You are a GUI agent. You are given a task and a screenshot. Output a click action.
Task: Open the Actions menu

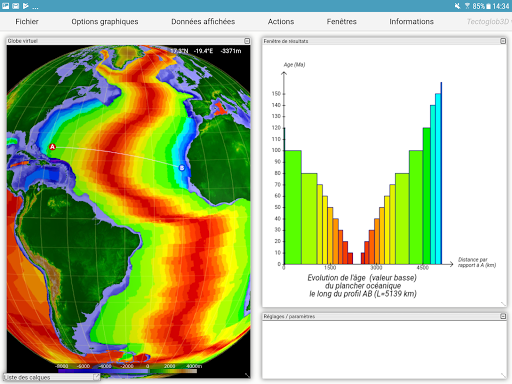(x=281, y=22)
